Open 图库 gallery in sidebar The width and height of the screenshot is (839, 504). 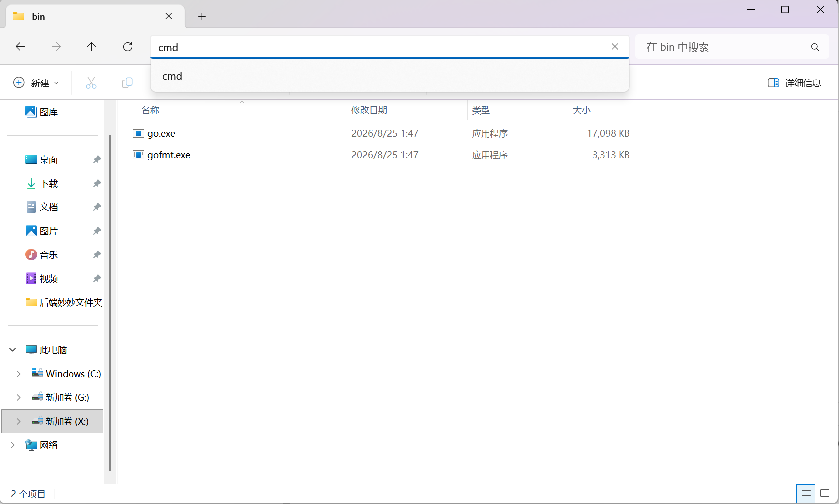(x=42, y=112)
